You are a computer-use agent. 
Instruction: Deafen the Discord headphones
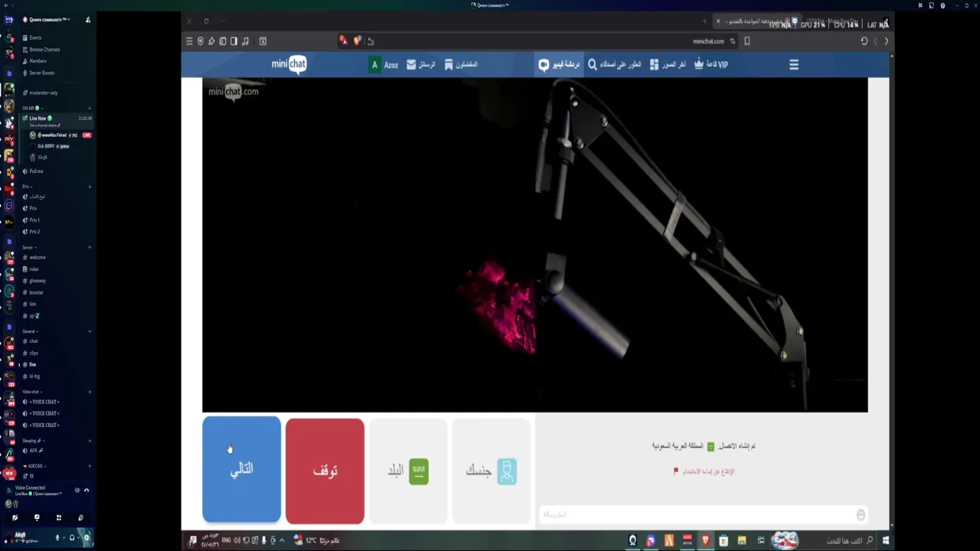point(72,538)
